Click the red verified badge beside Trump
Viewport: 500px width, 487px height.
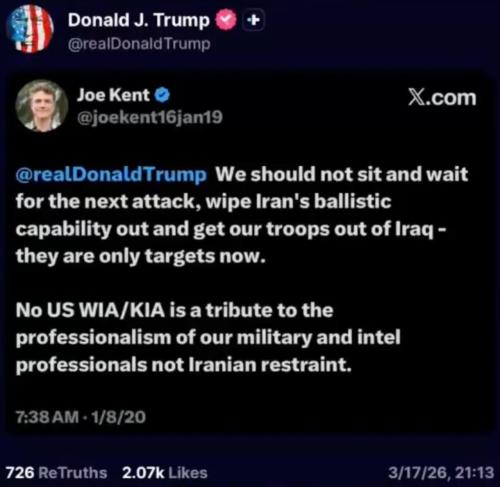click(x=226, y=20)
